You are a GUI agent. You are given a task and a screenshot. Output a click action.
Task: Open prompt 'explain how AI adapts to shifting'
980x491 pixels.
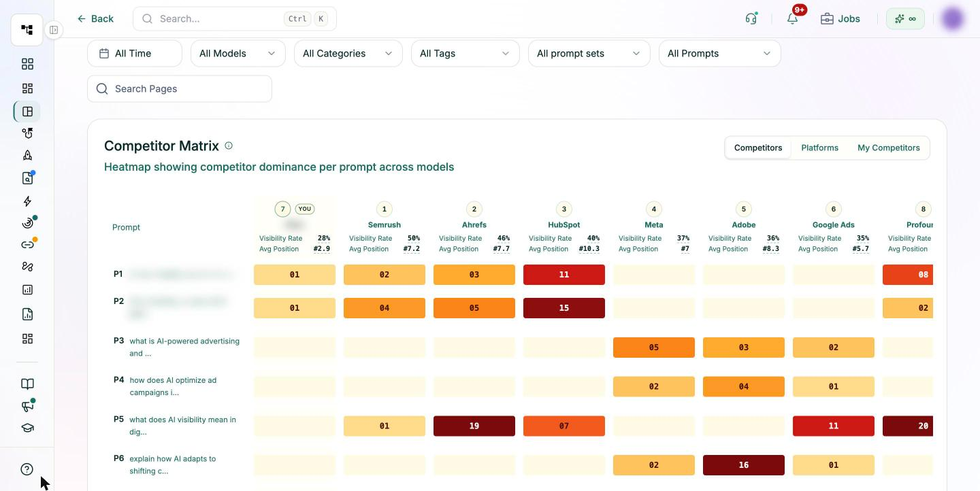[x=172, y=464]
